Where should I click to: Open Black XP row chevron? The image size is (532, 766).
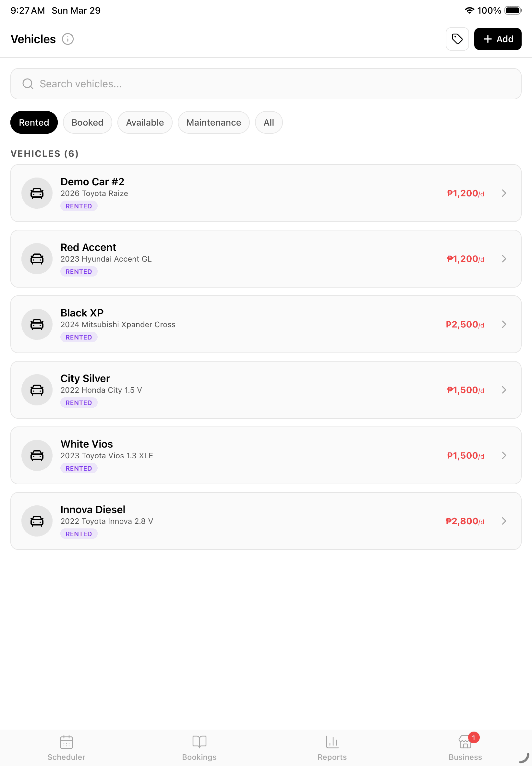pos(504,325)
